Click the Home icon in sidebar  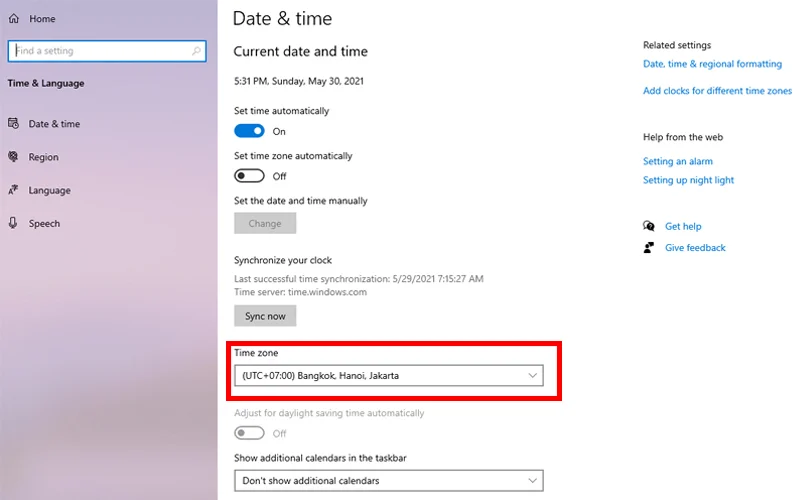(14, 19)
